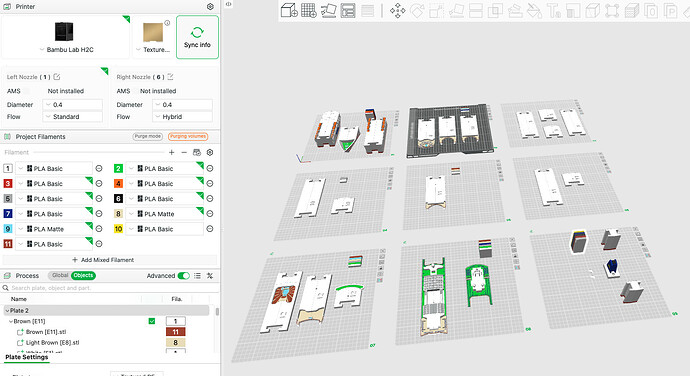The height and width of the screenshot is (376, 690).
Task: Open filament 1 PLA Basic dropdown
Action: (54, 169)
